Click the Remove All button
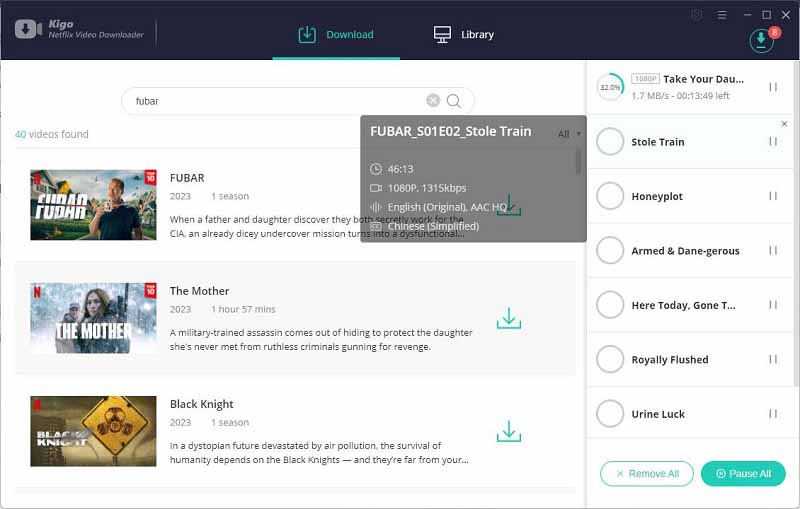The image size is (800, 509). [x=647, y=474]
